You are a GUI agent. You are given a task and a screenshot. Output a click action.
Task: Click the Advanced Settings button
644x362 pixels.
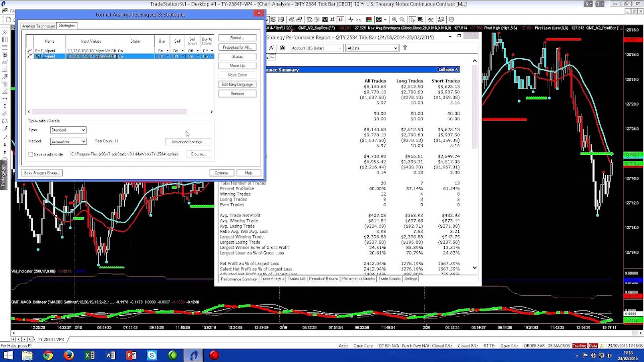click(x=188, y=141)
